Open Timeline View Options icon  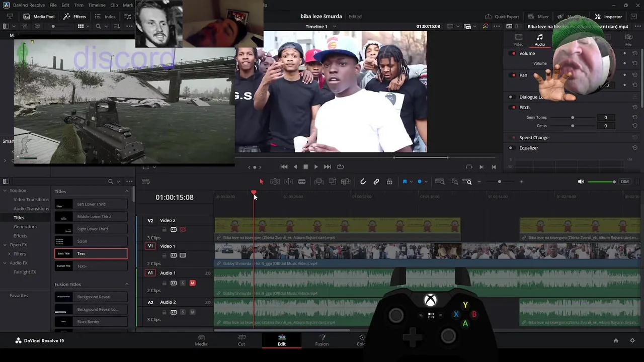[146, 182]
